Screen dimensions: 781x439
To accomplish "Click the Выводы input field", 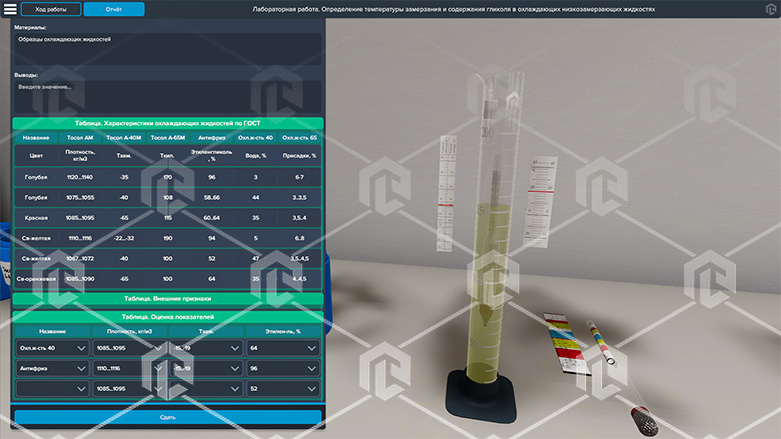I will (167, 96).
